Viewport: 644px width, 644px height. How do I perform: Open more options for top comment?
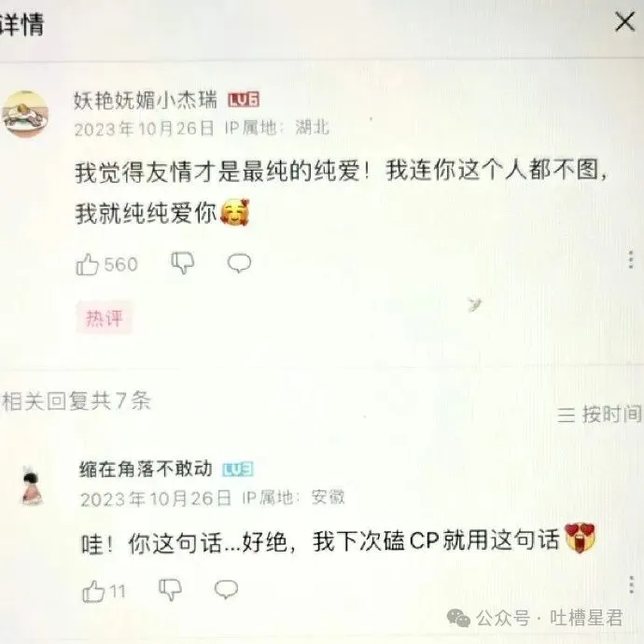[x=631, y=259]
